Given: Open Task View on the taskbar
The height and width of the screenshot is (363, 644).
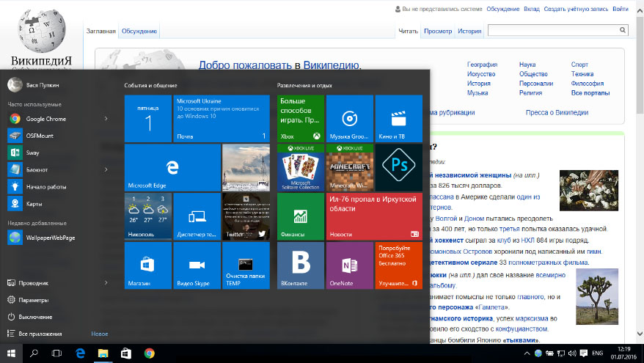Looking at the screenshot, I should pos(56,353).
